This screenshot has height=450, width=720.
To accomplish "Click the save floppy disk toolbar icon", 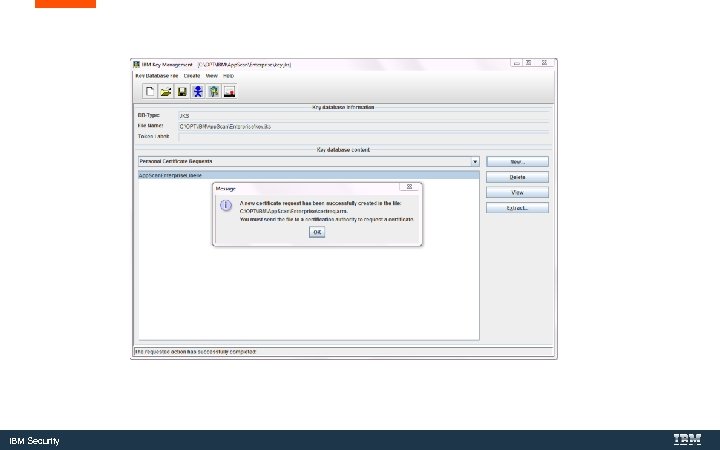I will [182, 91].
